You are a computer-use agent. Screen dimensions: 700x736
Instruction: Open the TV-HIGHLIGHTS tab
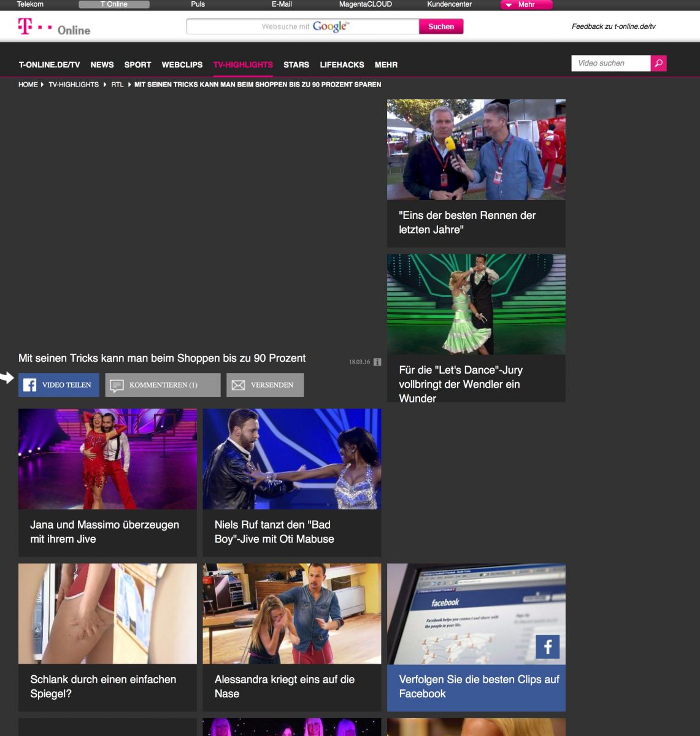coord(243,64)
